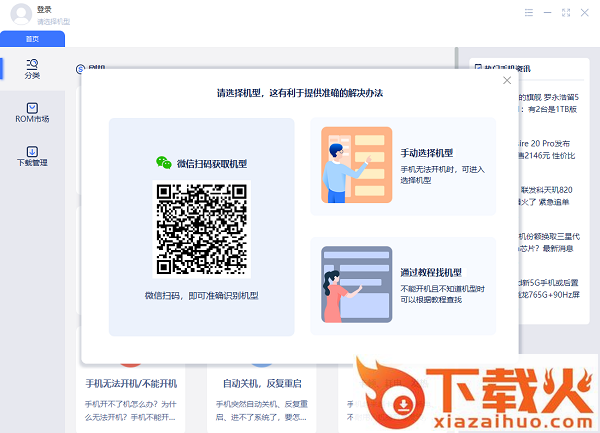Viewport: 600px width, 433px height.
Task: Choose the 手动选择机型 card
Action: 403,166
